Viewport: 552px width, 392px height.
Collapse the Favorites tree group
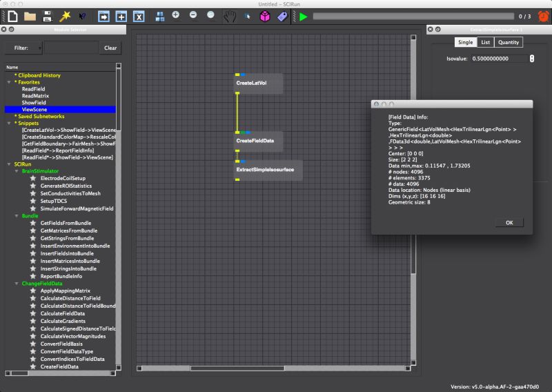[x=9, y=82]
